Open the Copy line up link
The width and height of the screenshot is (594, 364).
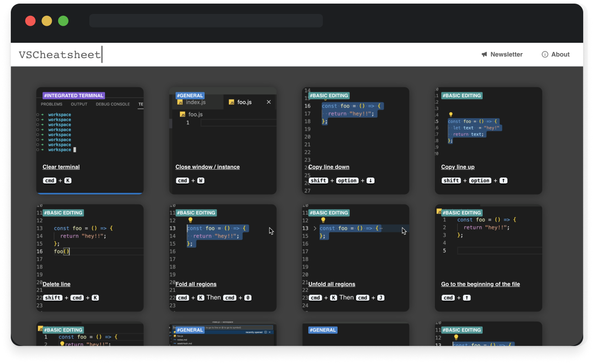pyautogui.click(x=458, y=167)
